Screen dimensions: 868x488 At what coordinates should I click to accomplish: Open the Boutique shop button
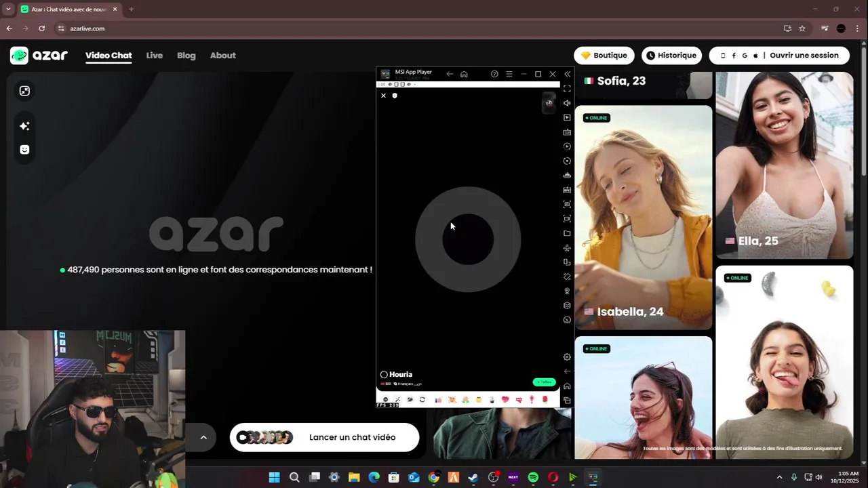pyautogui.click(x=604, y=56)
